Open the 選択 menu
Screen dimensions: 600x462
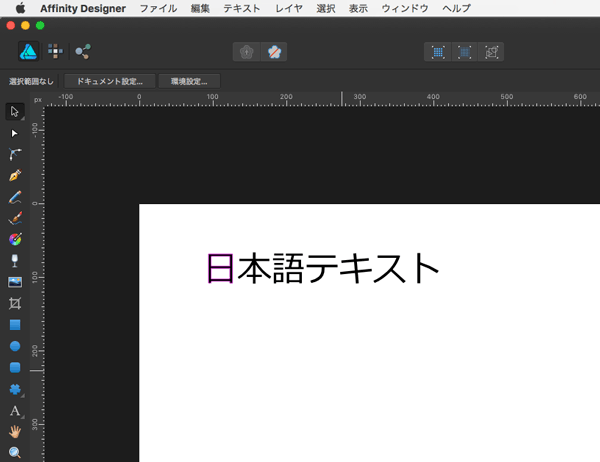point(326,8)
